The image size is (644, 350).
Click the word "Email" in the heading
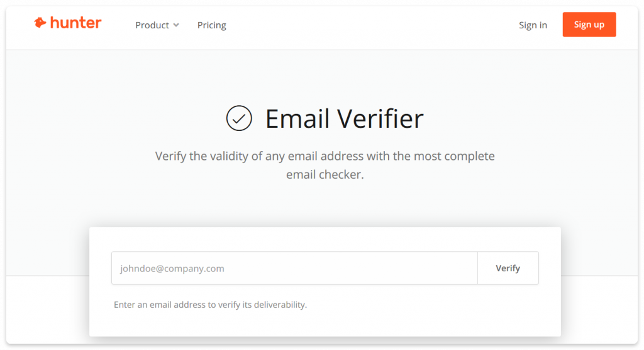pyautogui.click(x=298, y=118)
